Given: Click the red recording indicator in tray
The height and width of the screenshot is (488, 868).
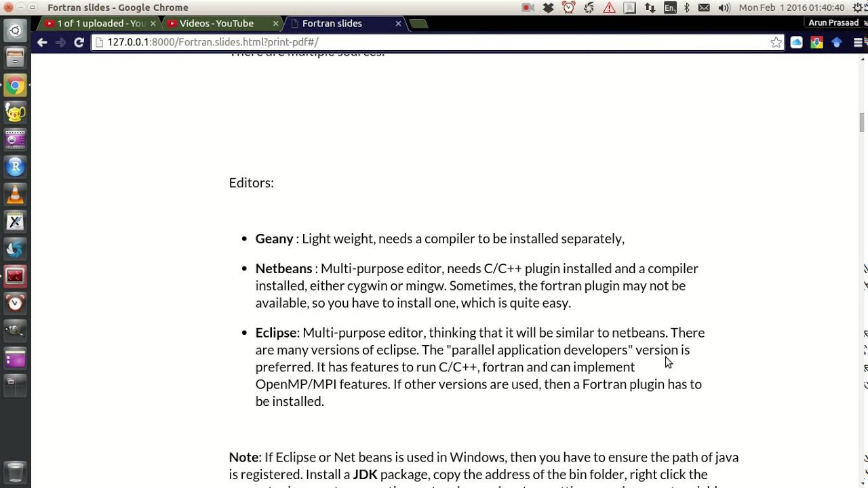Looking at the screenshot, I should (528, 7).
